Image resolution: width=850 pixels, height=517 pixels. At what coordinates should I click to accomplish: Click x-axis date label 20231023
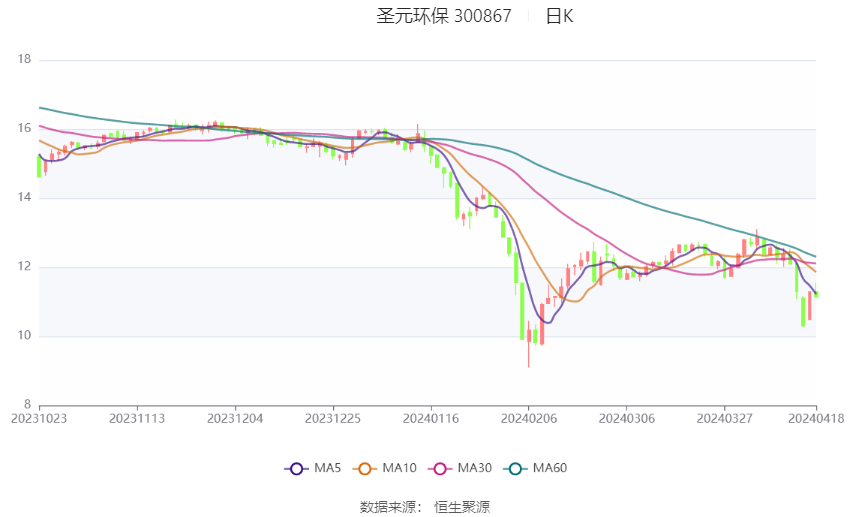[39, 419]
